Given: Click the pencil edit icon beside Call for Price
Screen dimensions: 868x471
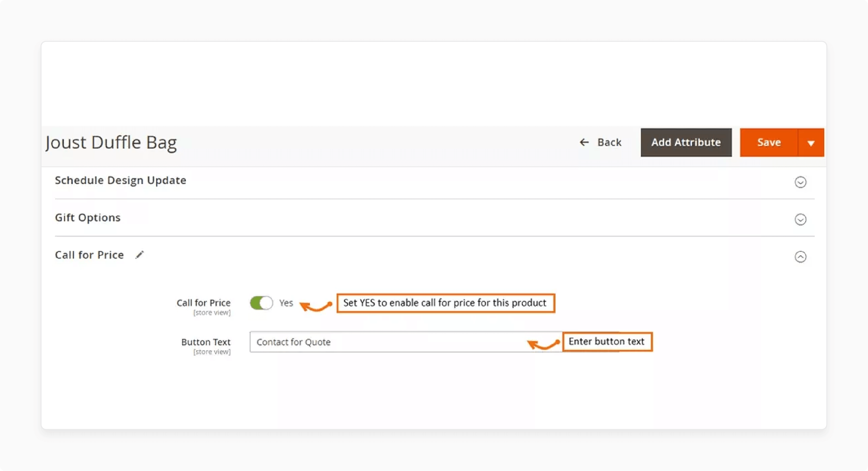Looking at the screenshot, I should (139, 255).
